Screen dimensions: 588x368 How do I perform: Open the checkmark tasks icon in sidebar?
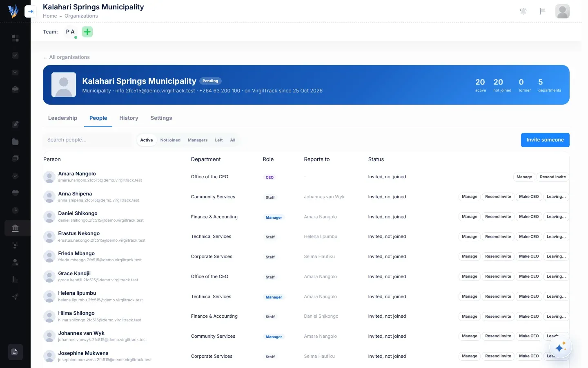(15, 55)
